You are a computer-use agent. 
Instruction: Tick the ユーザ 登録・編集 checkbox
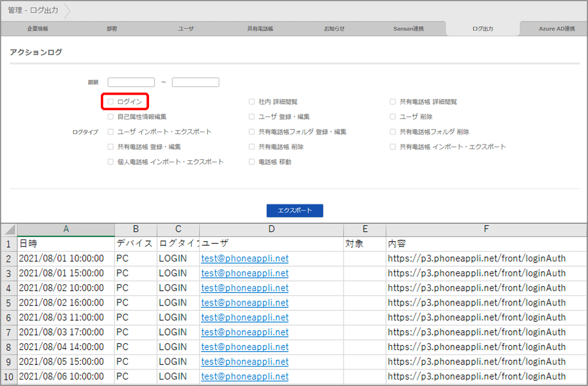[x=251, y=117]
